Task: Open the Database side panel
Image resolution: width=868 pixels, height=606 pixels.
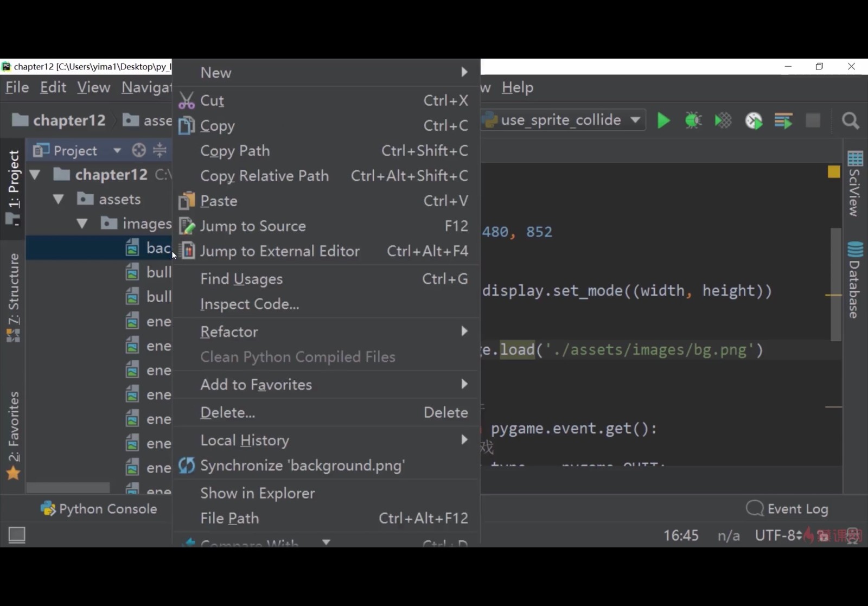Action: [854, 280]
